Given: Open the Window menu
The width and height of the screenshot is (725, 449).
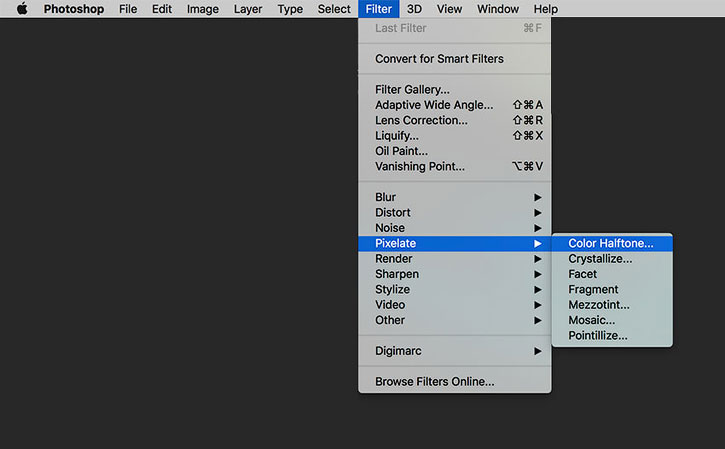Looking at the screenshot, I should (x=498, y=9).
